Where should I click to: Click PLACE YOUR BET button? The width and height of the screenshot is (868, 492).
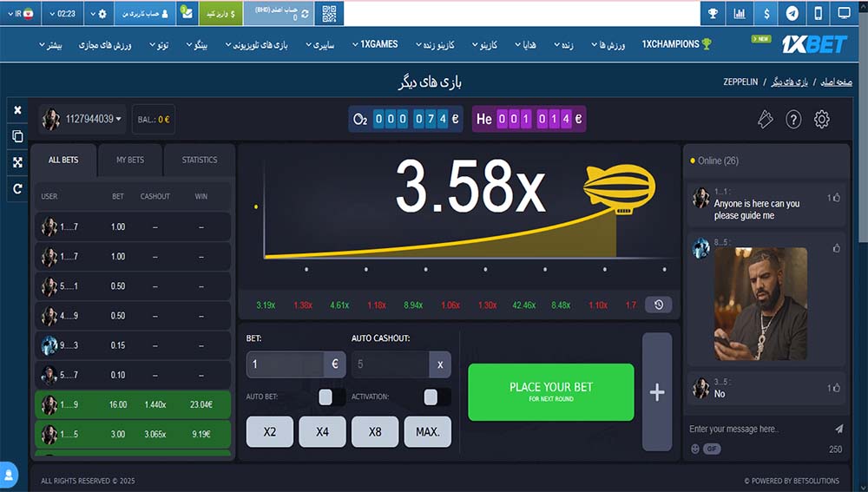[551, 392]
